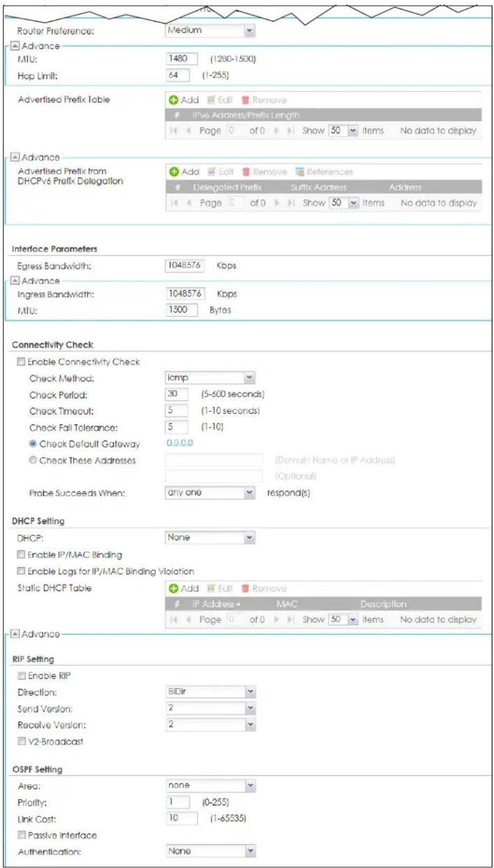
Task: Open OSPF Authentication dropdown
Action: click(x=211, y=851)
